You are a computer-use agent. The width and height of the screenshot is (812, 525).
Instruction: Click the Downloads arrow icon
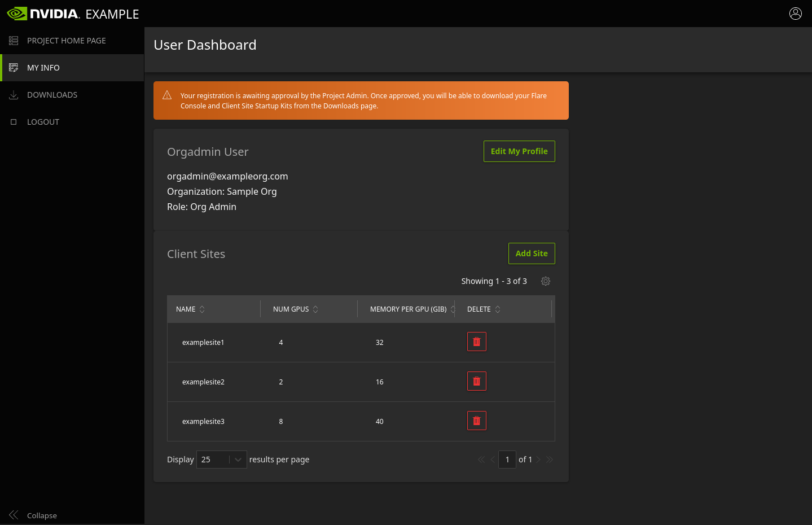tap(14, 95)
